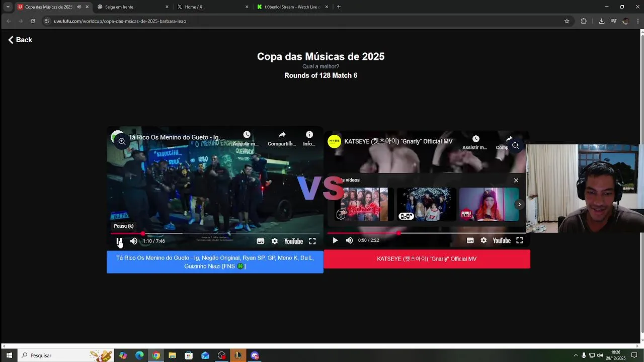Seek on the Tá Rico video progress bar

point(215,233)
